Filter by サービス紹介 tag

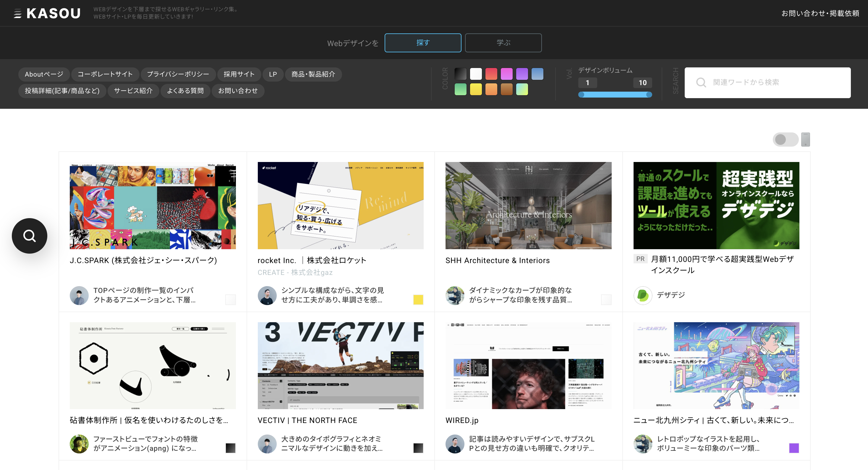[x=133, y=91]
